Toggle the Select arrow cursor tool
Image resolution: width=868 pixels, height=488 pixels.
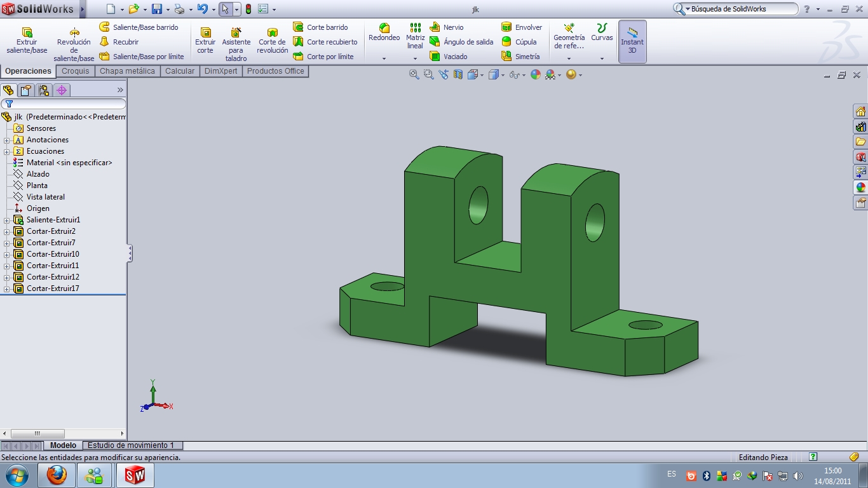pyautogui.click(x=226, y=9)
